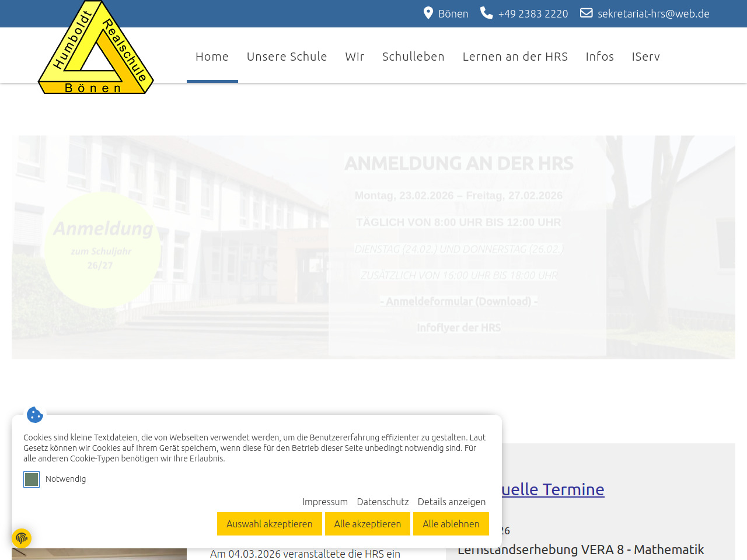Expand the Lernen an der HRS menu
The image size is (747, 560).
[x=515, y=57]
